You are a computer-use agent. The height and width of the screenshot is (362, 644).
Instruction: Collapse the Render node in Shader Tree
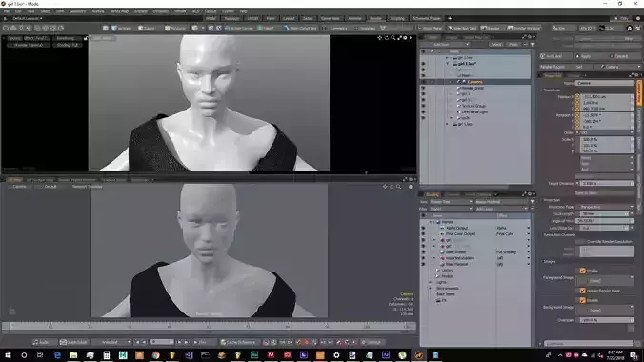click(431, 222)
